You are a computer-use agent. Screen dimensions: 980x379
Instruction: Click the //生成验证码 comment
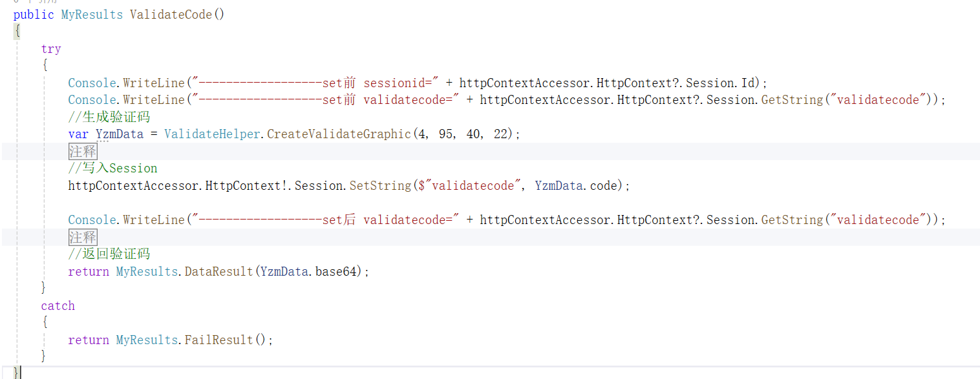[x=109, y=117]
